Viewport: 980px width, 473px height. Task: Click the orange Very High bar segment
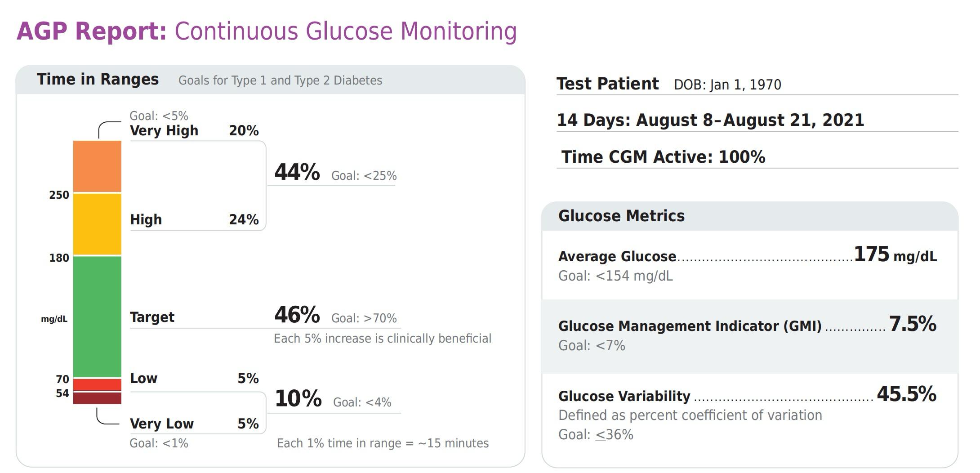click(97, 166)
